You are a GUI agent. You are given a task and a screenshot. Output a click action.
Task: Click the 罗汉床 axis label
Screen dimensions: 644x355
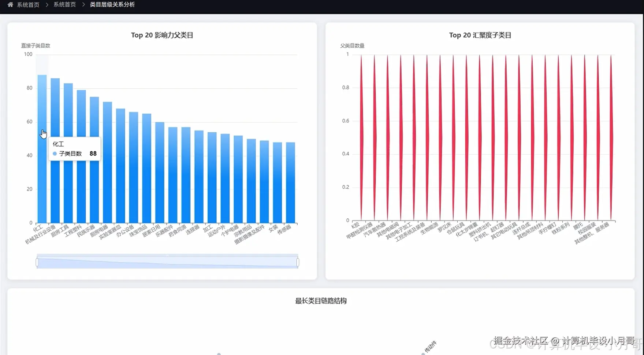pos(444,227)
